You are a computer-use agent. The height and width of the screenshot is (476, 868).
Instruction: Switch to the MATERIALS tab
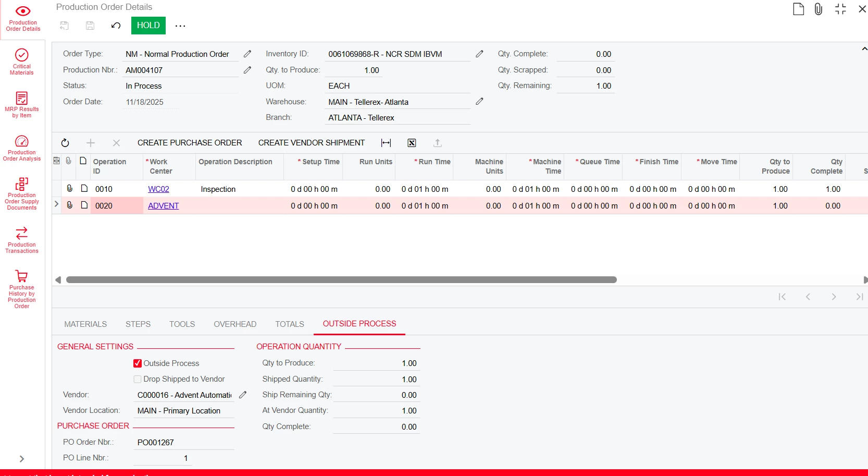pyautogui.click(x=85, y=324)
